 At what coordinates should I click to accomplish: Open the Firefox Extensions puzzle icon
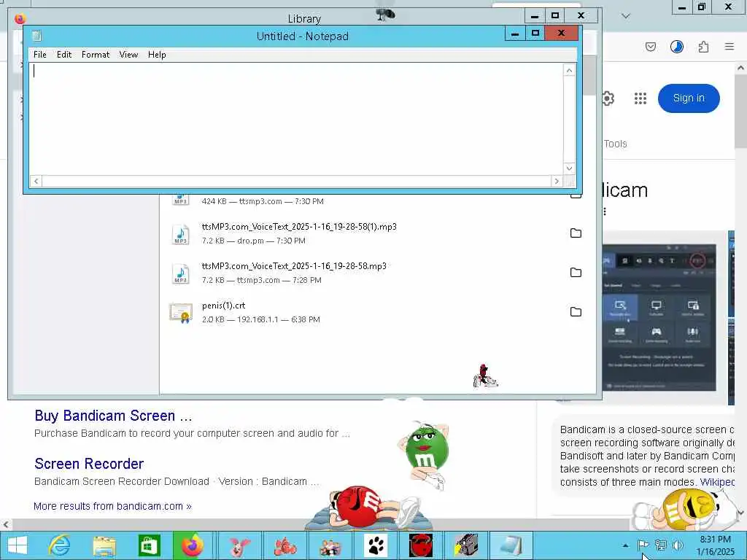[x=703, y=47]
